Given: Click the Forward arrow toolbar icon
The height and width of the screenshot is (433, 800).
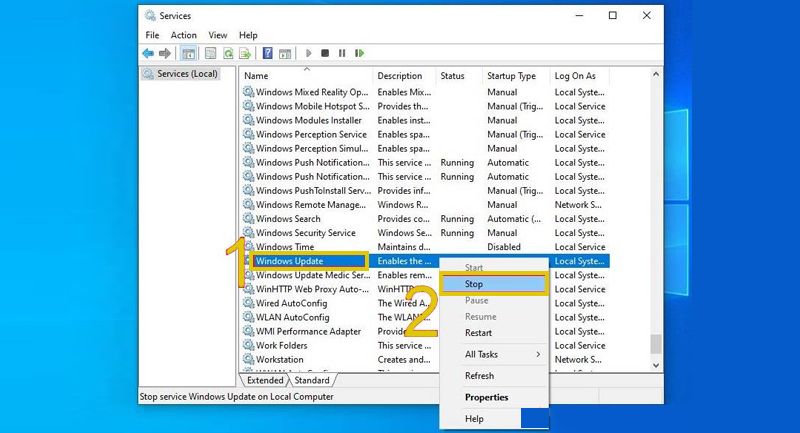Looking at the screenshot, I should point(165,53).
